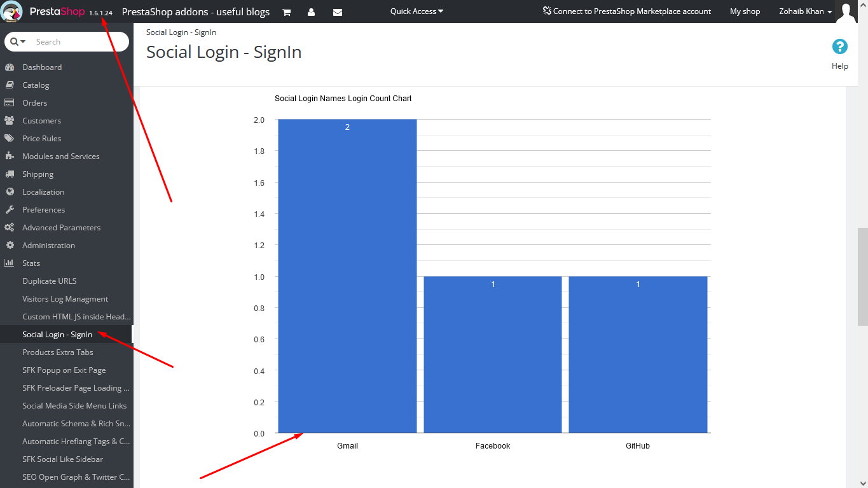
Task: Open the messages envelope icon
Action: (338, 12)
